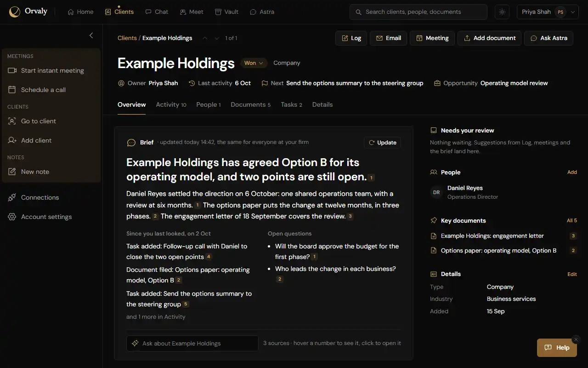Click Add document button
588x368 pixels.
[489, 38]
